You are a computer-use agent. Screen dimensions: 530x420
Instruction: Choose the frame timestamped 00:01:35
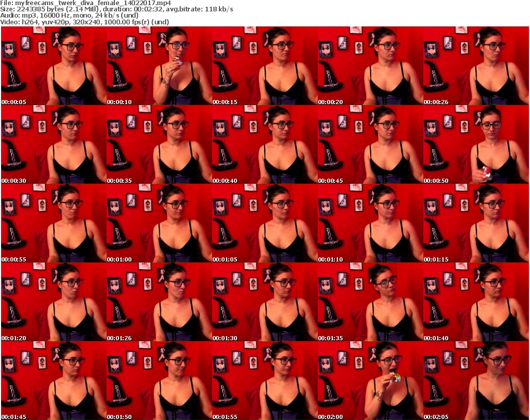pos(370,302)
